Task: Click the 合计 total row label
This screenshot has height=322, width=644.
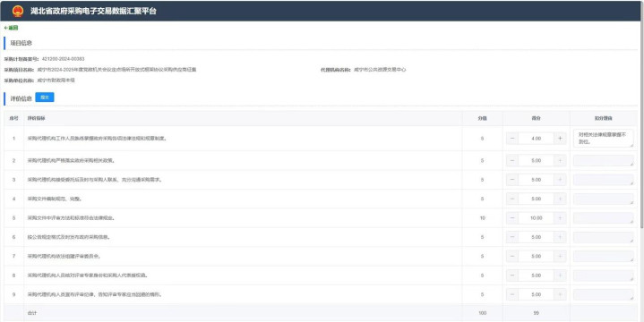Action: [x=32, y=313]
